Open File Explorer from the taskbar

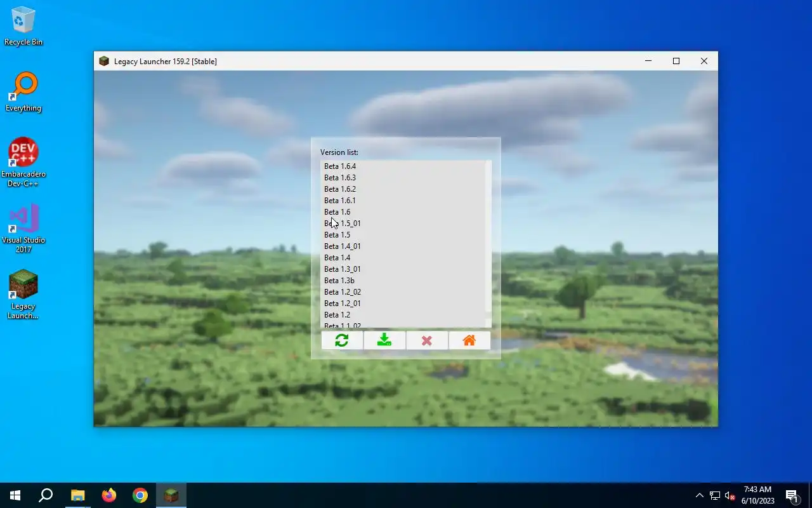tap(77, 495)
